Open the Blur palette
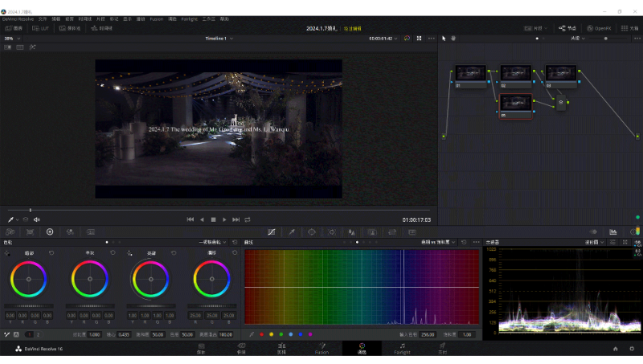The height and width of the screenshot is (364, 643). (x=352, y=232)
